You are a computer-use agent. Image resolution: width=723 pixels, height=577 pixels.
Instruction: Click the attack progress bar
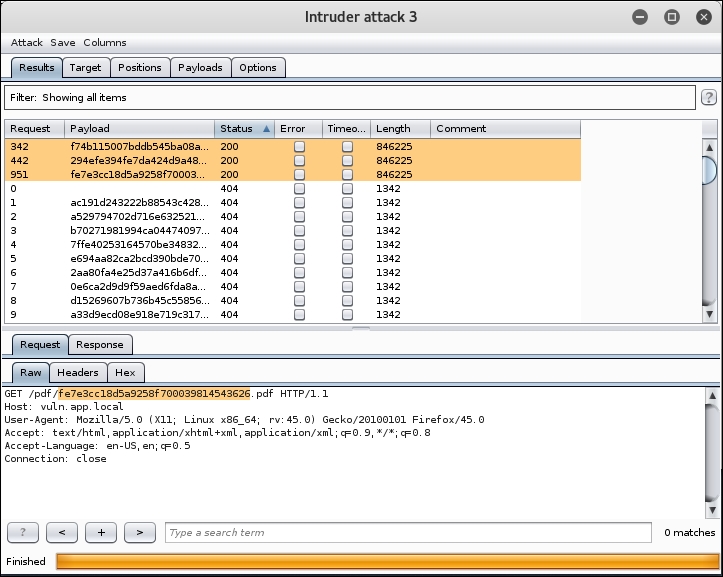386,561
